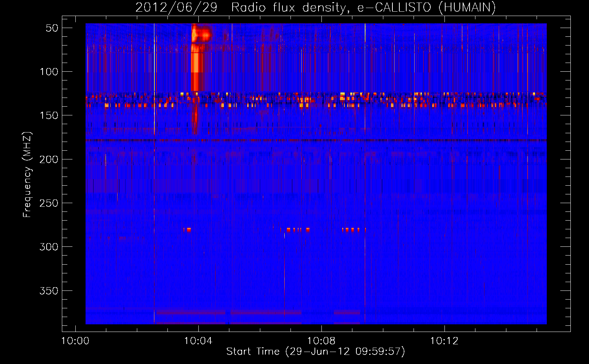The height and width of the screenshot is (364, 589).
Task: Click the 10:00 time axis label
Action: coord(75,341)
